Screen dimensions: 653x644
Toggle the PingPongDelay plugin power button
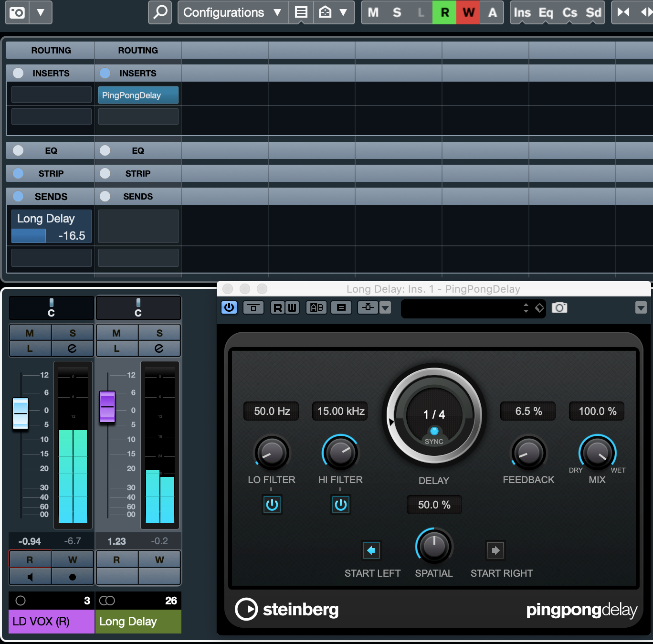pyautogui.click(x=229, y=307)
